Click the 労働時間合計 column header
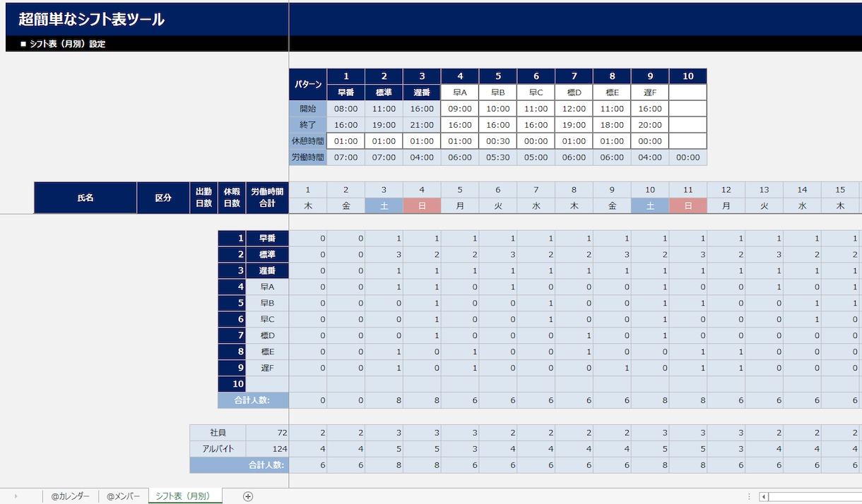This screenshot has width=862, height=504. pyautogui.click(x=267, y=198)
